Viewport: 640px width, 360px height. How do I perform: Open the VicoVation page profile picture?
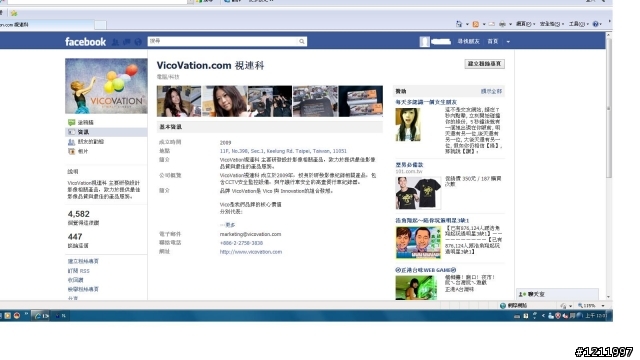tap(106, 86)
